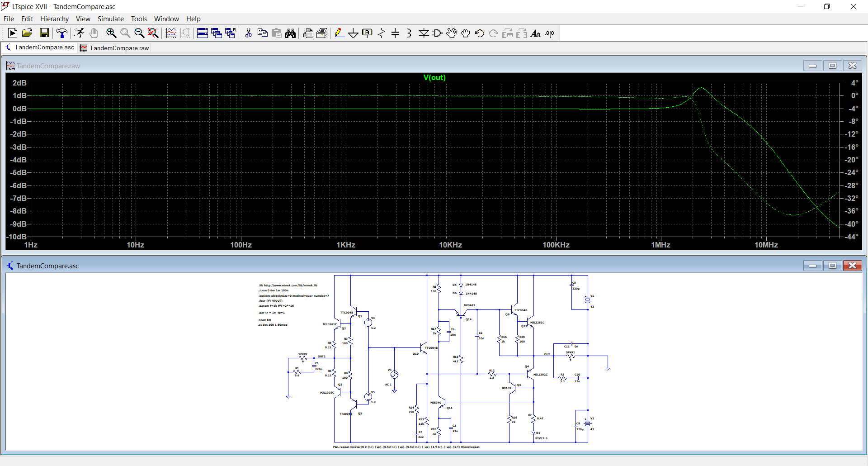Click the .lib minek.lib directive line
This screenshot has width=868, height=466.
288,285
